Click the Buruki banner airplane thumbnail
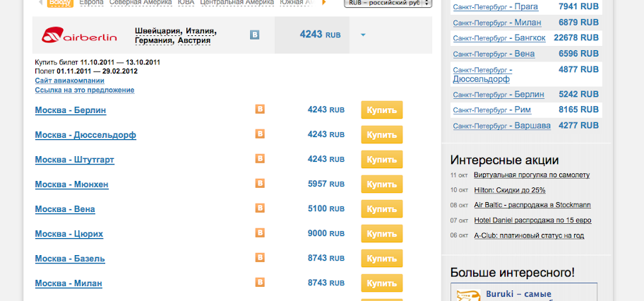 (x=468, y=295)
